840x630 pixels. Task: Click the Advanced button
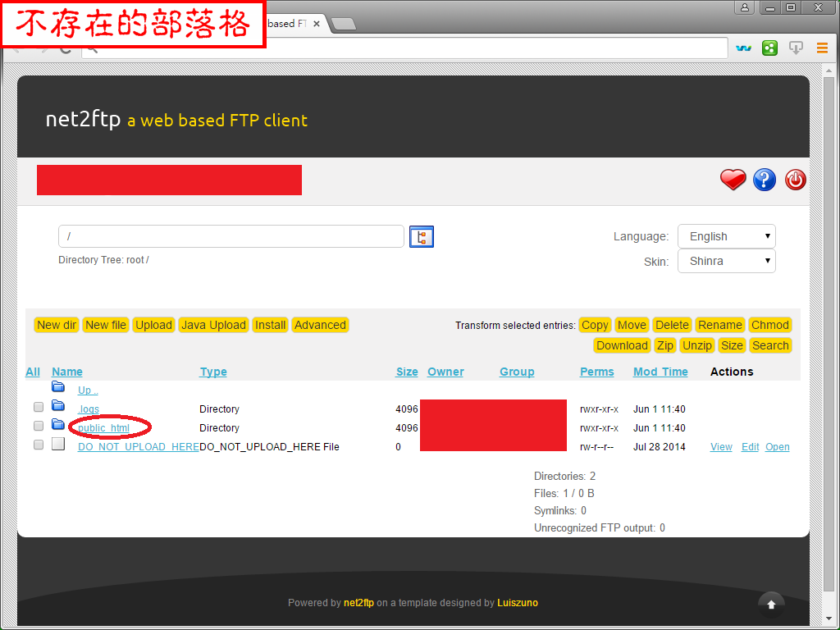321,325
